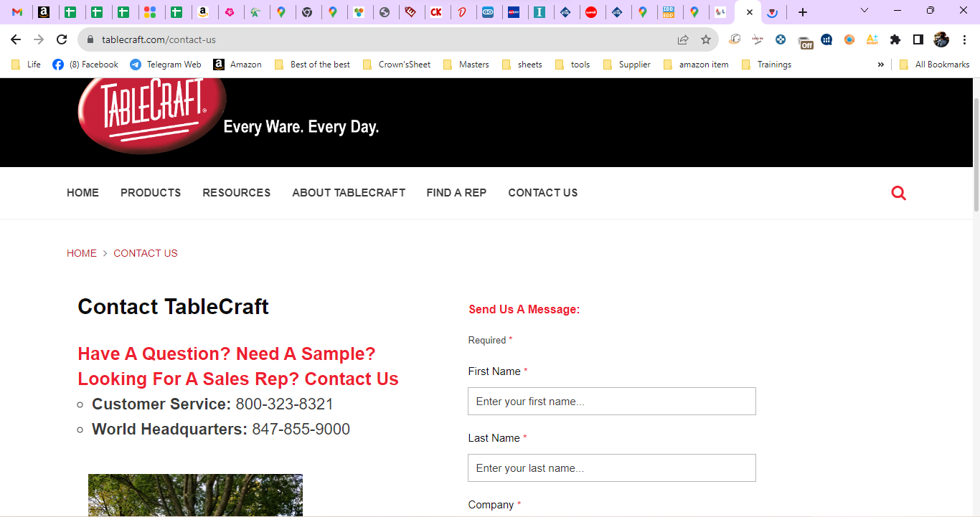The height and width of the screenshot is (517, 980).
Task: Open the Life bookmark folder
Action: 26,65
